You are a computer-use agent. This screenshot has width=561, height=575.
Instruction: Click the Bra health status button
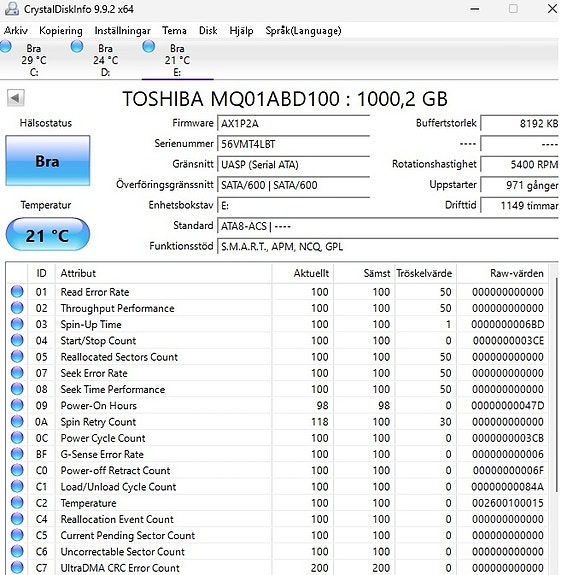pyautogui.click(x=48, y=161)
